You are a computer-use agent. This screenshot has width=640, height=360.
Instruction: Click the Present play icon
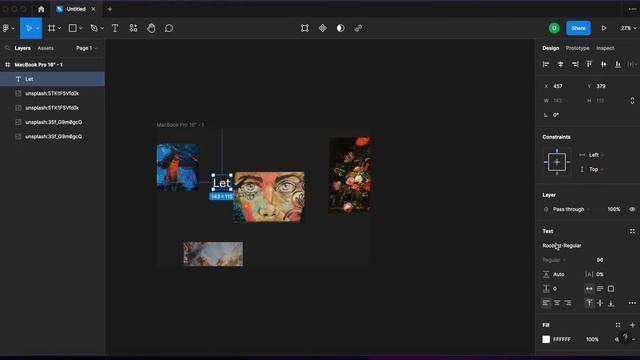coord(604,28)
